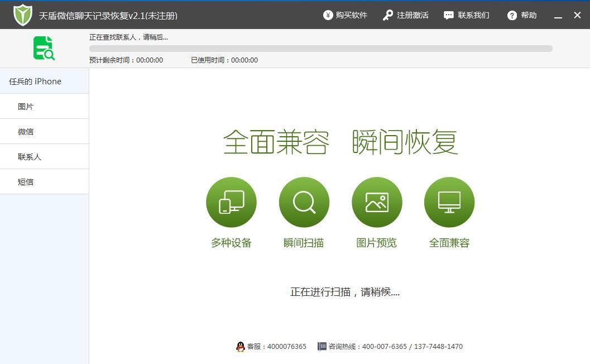Click the green document scan logo icon

44,48
